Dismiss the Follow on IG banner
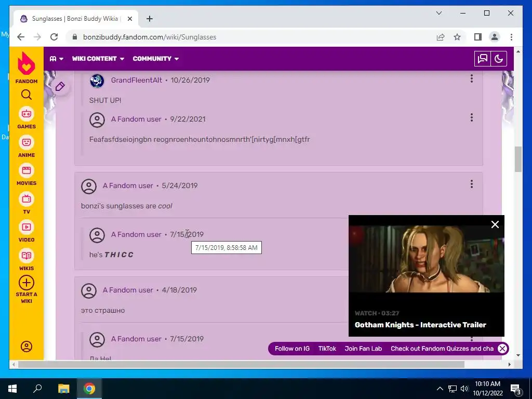 [502, 349]
